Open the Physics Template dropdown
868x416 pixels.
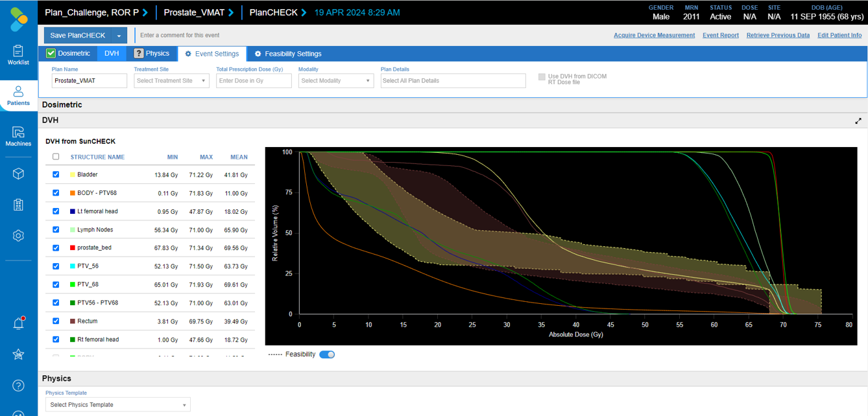click(x=117, y=405)
